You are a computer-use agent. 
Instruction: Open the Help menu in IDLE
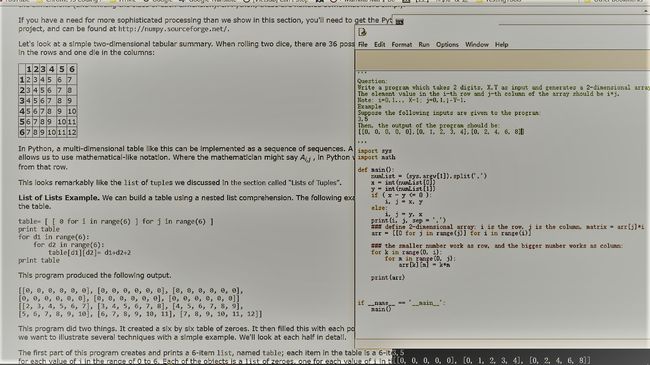click(x=501, y=44)
